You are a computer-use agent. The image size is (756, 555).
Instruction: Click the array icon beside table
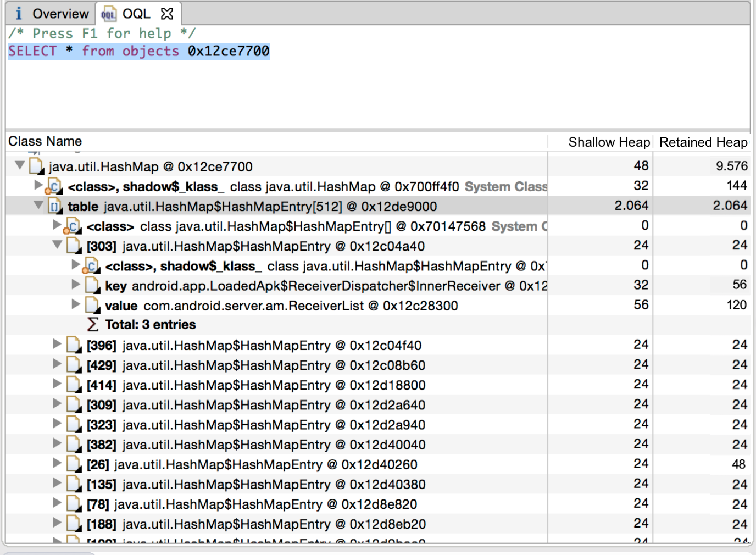click(x=55, y=207)
